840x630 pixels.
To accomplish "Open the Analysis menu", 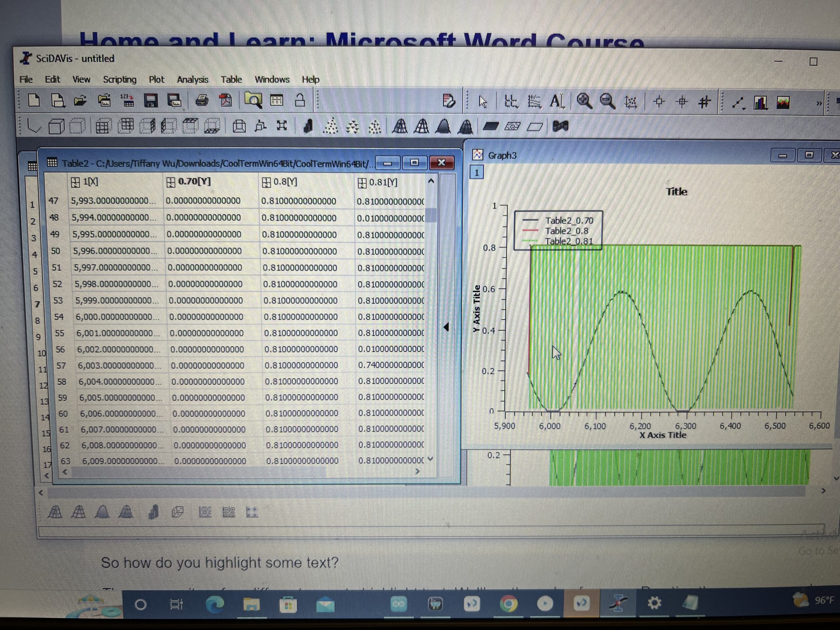I will tap(193, 79).
